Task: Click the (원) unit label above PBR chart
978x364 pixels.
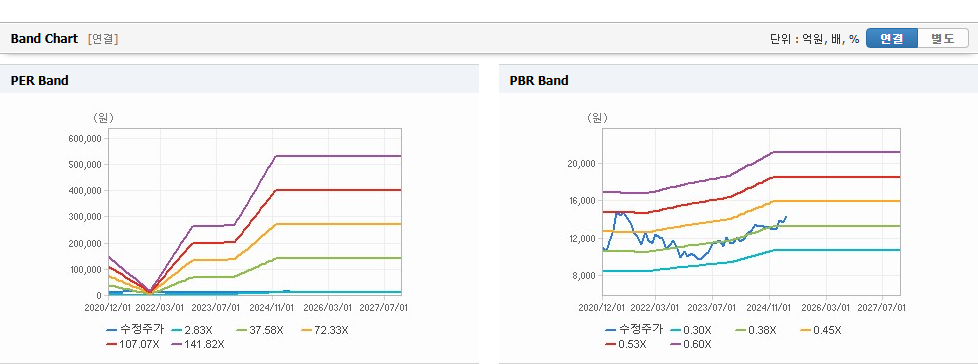Action: (x=597, y=117)
